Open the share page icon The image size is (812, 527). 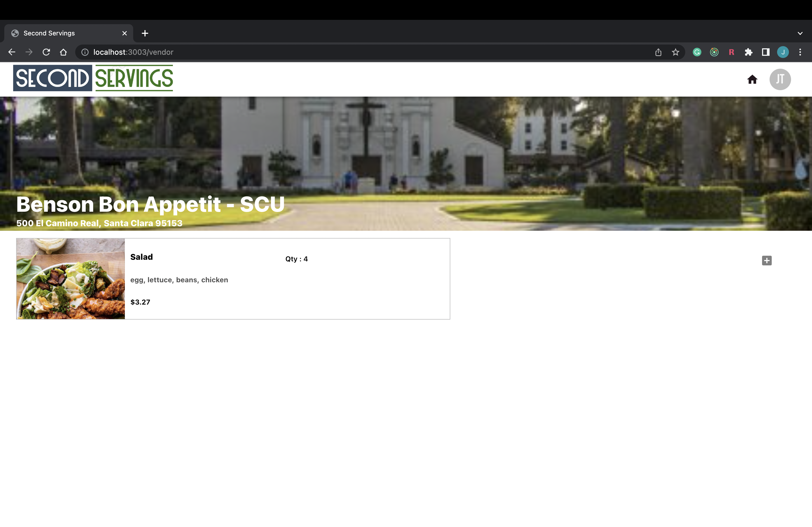(x=658, y=52)
